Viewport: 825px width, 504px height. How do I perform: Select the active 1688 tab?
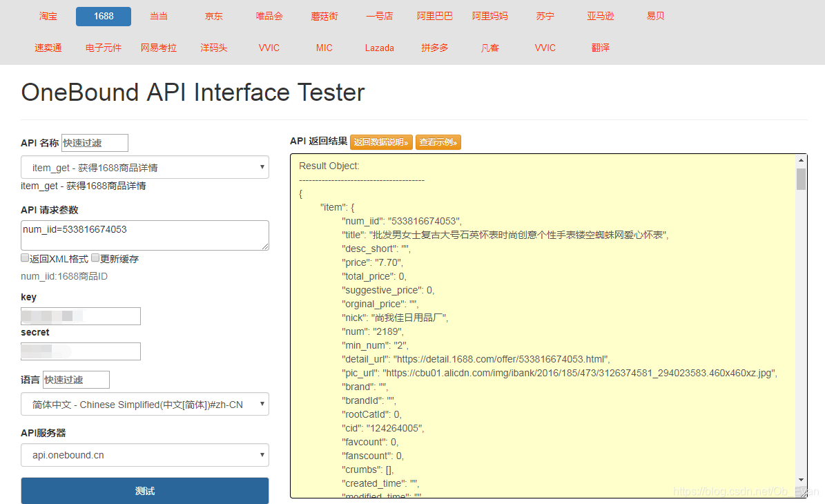[x=104, y=17]
